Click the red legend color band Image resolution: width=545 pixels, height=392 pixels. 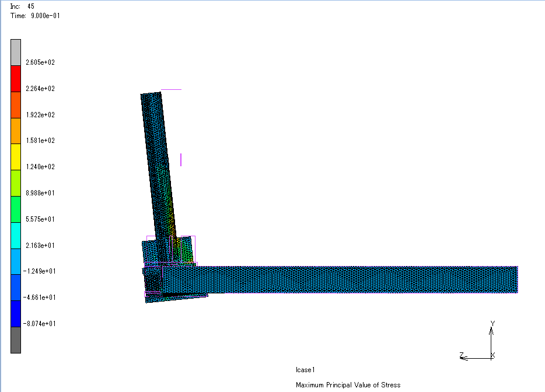click(x=16, y=79)
